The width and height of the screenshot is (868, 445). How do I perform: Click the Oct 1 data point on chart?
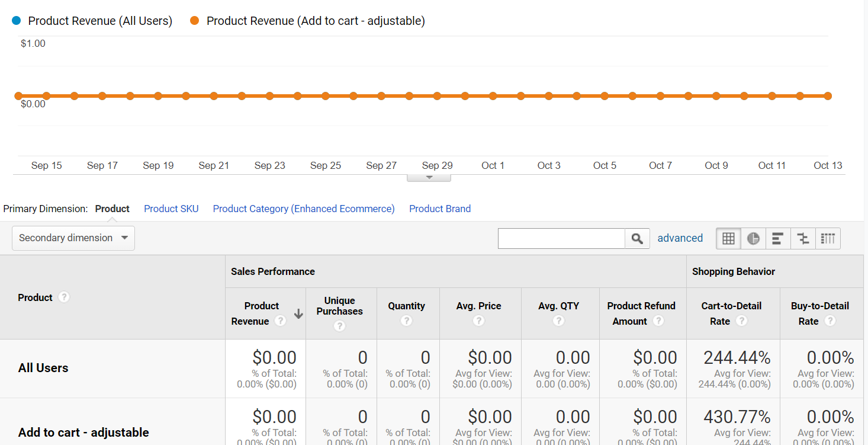493,95
